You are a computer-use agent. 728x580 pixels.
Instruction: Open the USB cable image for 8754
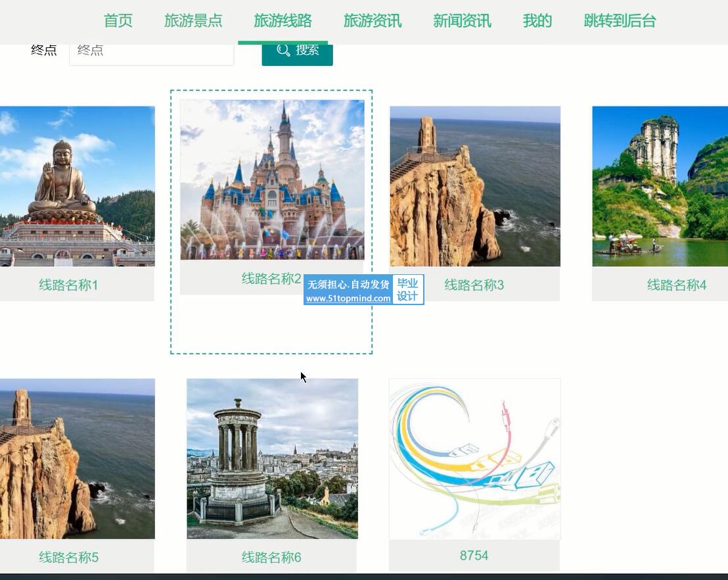475,459
